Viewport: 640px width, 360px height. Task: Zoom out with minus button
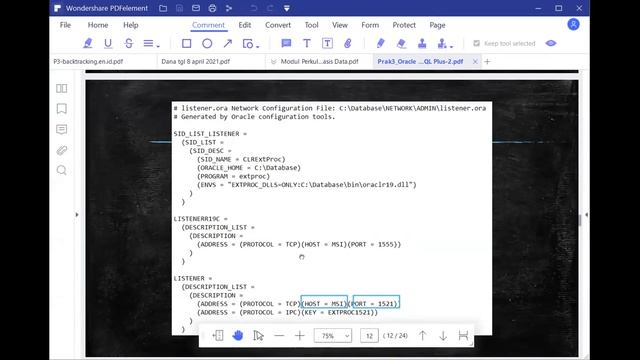(x=279, y=336)
